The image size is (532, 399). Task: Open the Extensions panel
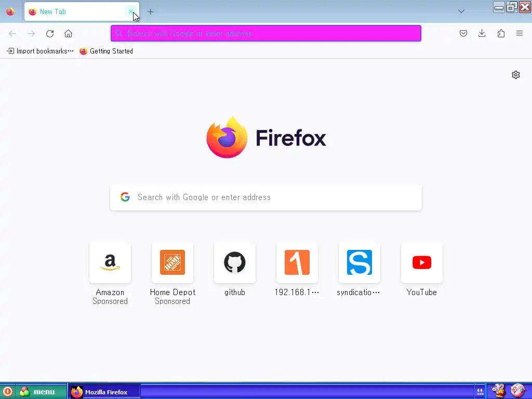point(501,33)
